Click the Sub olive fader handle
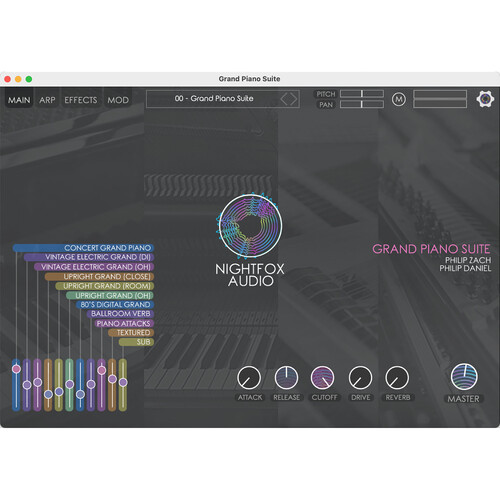500x500 pixels. click(x=123, y=382)
